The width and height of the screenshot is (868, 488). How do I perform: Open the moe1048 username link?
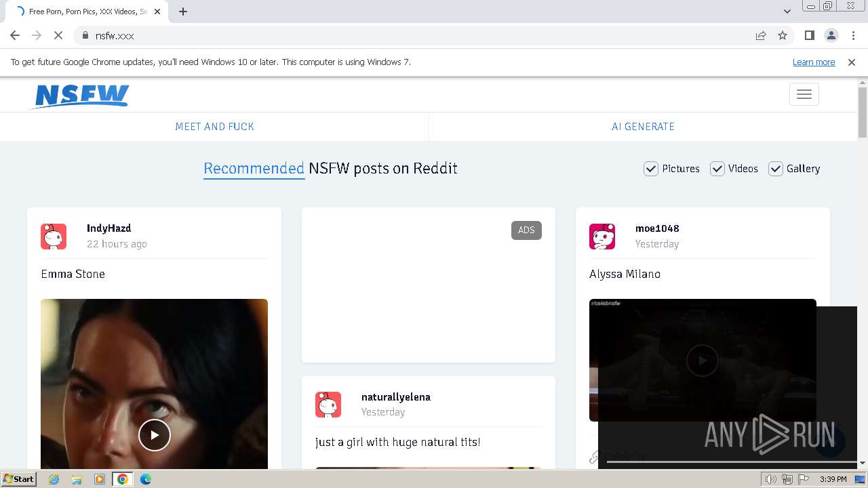tap(657, 228)
